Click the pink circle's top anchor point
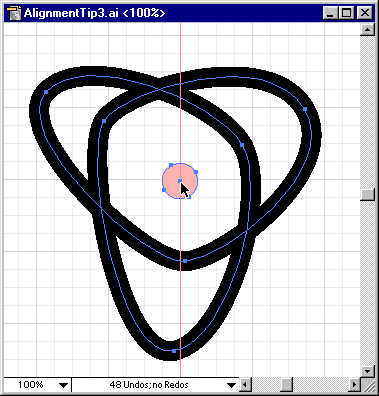Screen dimensions: 379x396 coord(171,165)
